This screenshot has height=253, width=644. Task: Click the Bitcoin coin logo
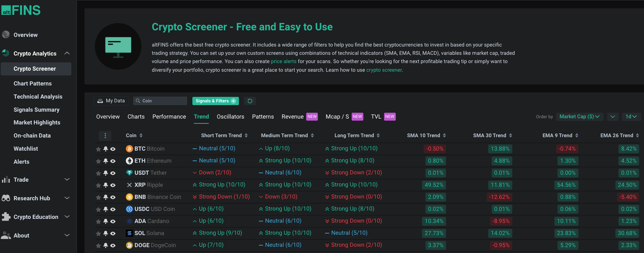pos(129,149)
